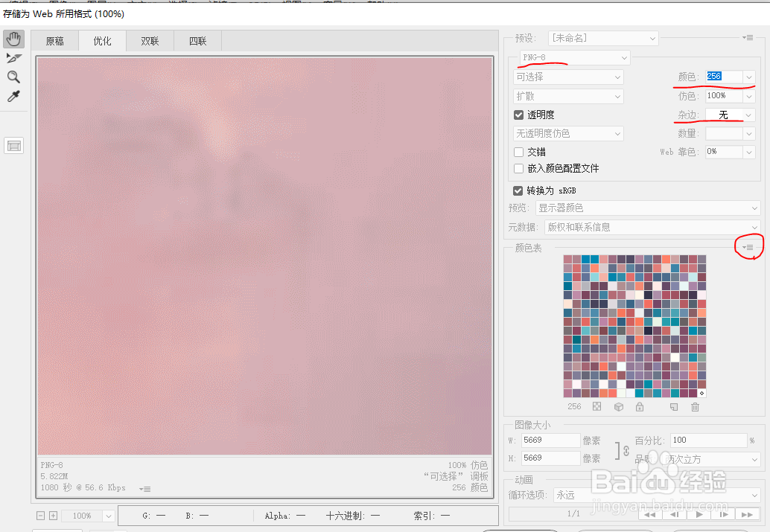Viewport: 770px width, 532px height.
Task: Switch to the 双联 tab
Action: pyautogui.click(x=150, y=41)
